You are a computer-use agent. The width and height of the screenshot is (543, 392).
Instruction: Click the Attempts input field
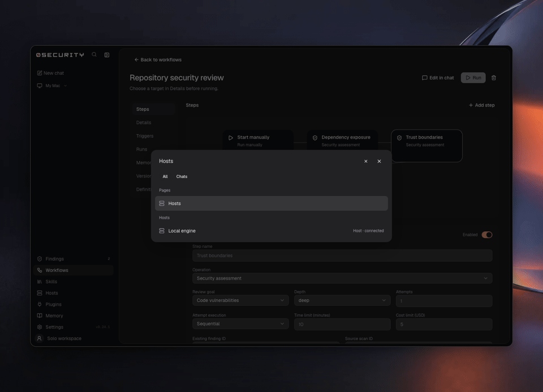(444, 301)
